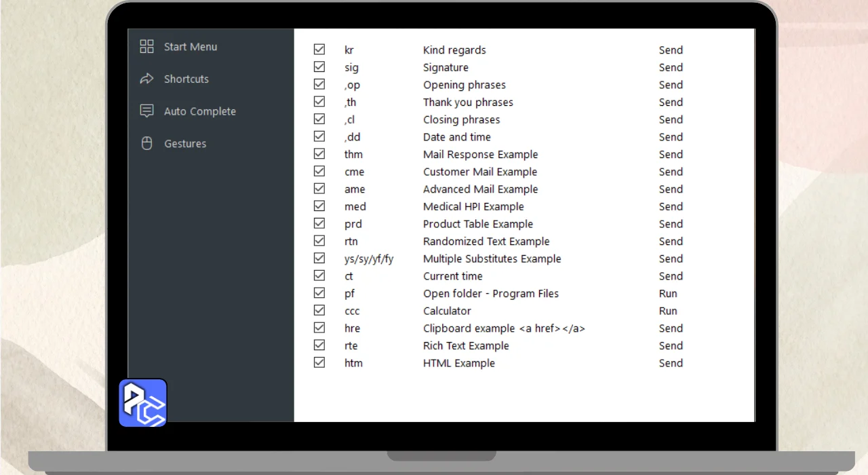The width and height of the screenshot is (868, 475).
Task: Uncheck the prd Product Table Example checkbox
Action: pyautogui.click(x=319, y=223)
